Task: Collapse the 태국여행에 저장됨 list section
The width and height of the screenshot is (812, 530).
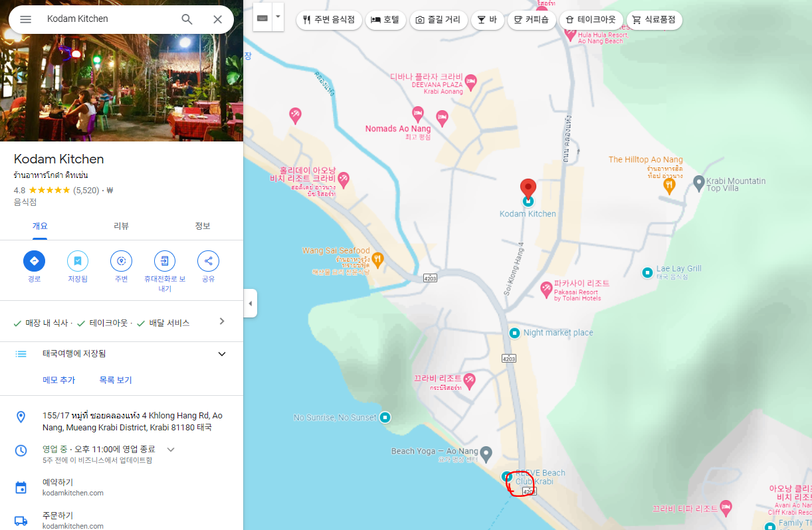Action: (x=222, y=354)
